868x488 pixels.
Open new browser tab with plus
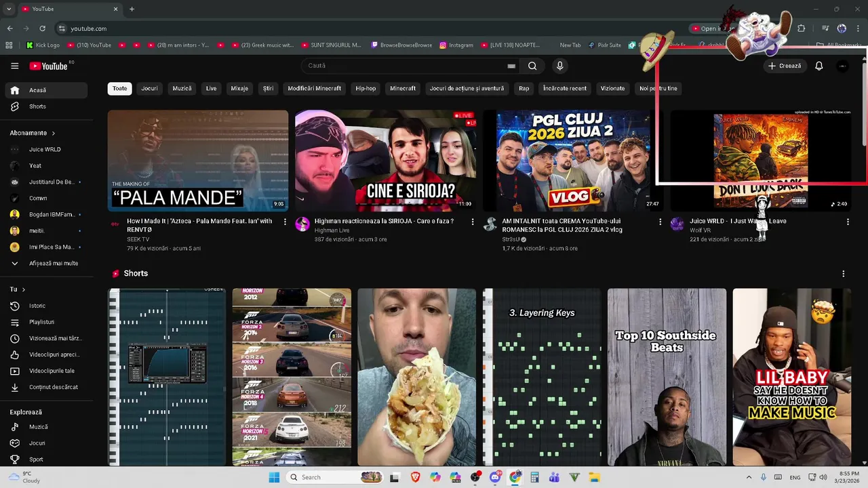pyautogui.click(x=132, y=9)
